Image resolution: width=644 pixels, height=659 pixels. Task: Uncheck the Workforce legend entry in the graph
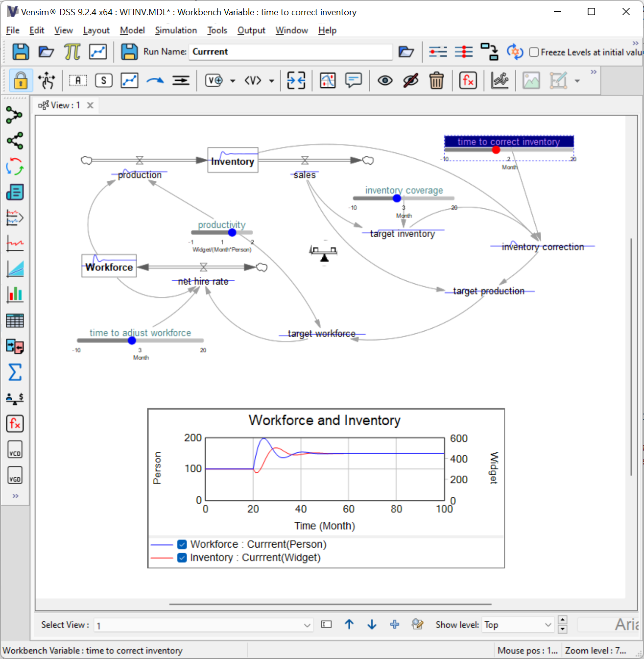pyautogui.click(x=182, y=544)
